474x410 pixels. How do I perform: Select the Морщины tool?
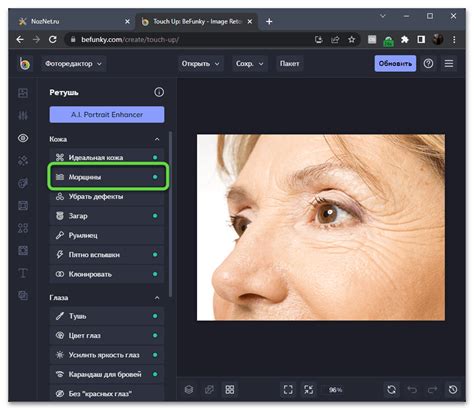(107, 177)
